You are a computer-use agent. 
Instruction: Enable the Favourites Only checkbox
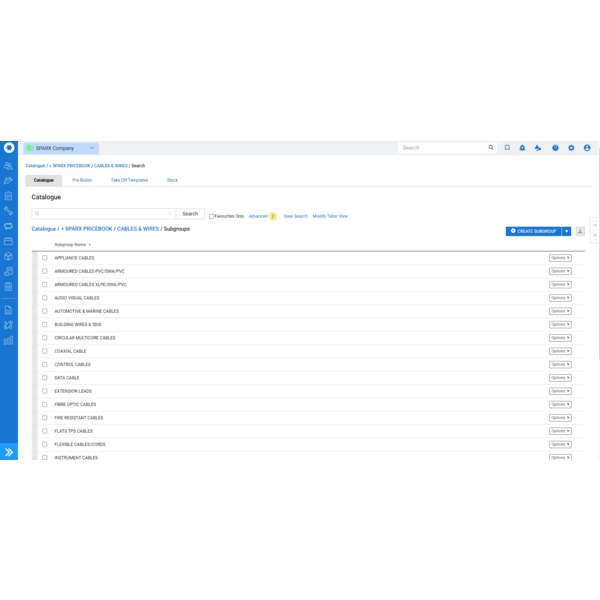click(x=211, y=216)
